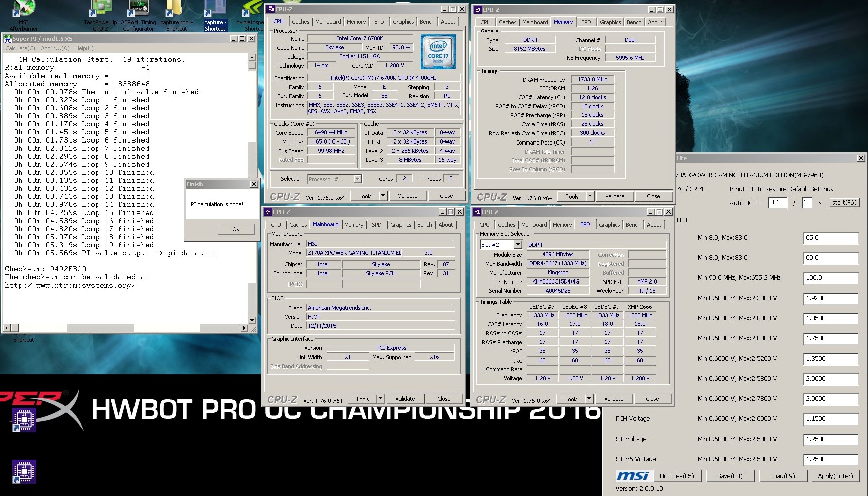Click the Core Speed value 6498.44 MHz

331,133
